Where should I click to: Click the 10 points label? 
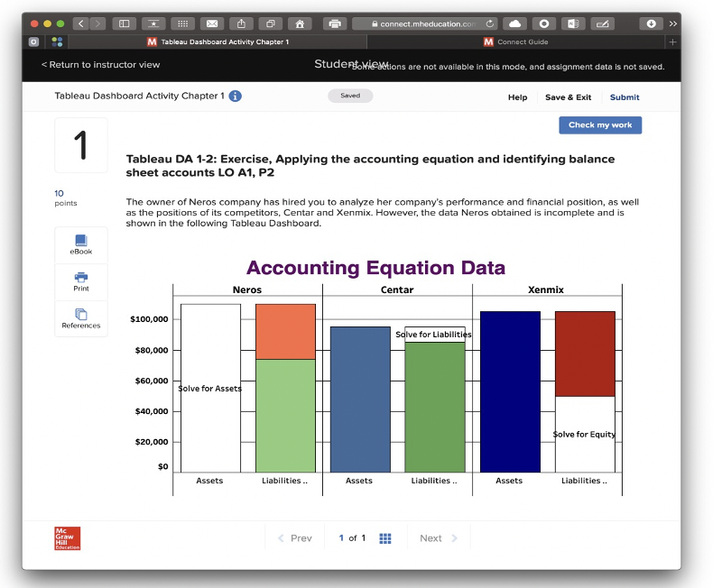coord(66,198)
